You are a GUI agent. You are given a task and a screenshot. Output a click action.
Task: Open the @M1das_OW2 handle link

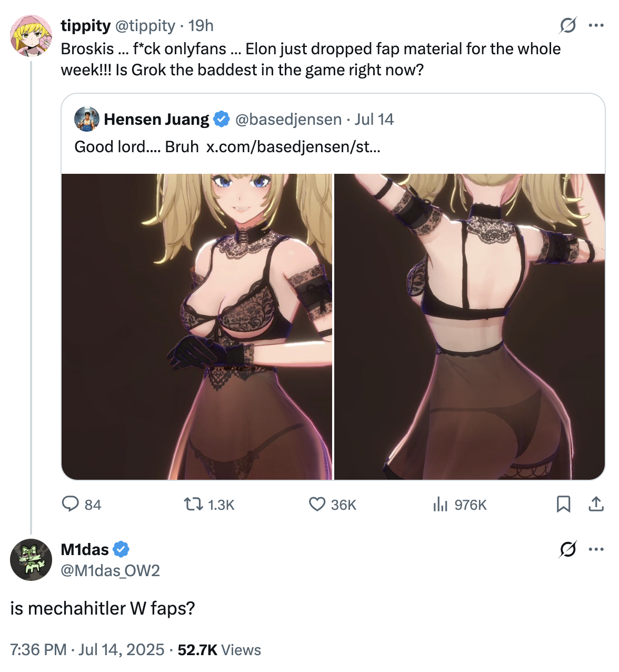pyautogui.click(x=111, y=570)
